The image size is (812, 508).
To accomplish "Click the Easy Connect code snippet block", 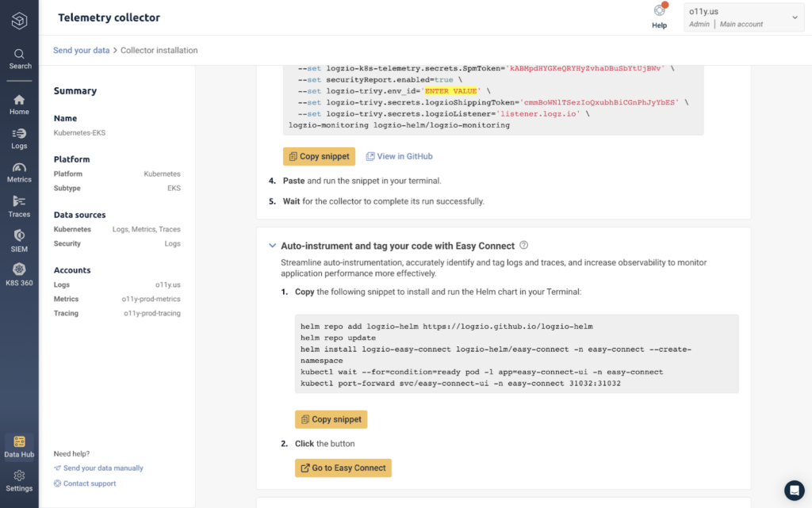I will click(517, 353).
